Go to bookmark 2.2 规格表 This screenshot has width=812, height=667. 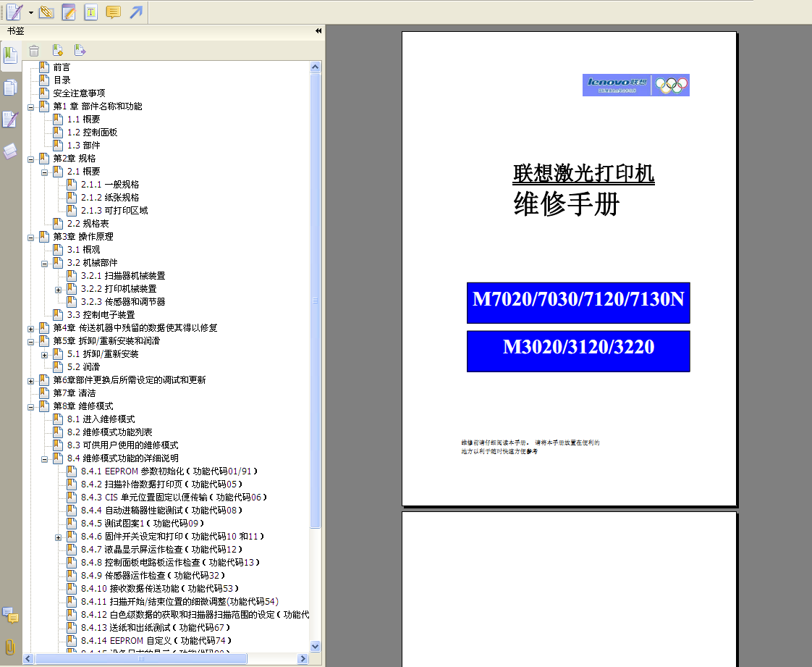pyautogui.click(x=88, y=224)
